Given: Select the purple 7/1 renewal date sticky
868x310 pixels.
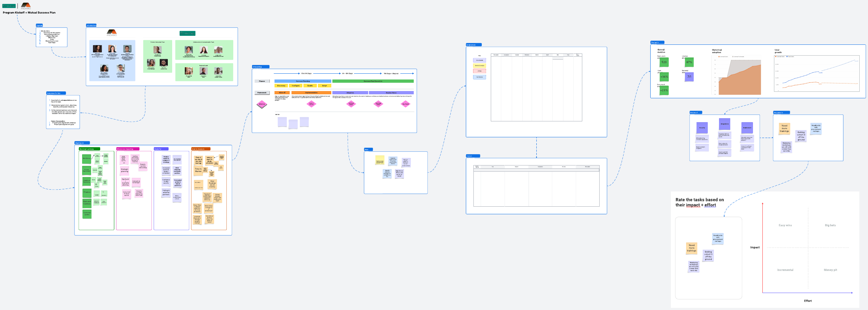Looking at the screenshot, I should coord(689,77).
